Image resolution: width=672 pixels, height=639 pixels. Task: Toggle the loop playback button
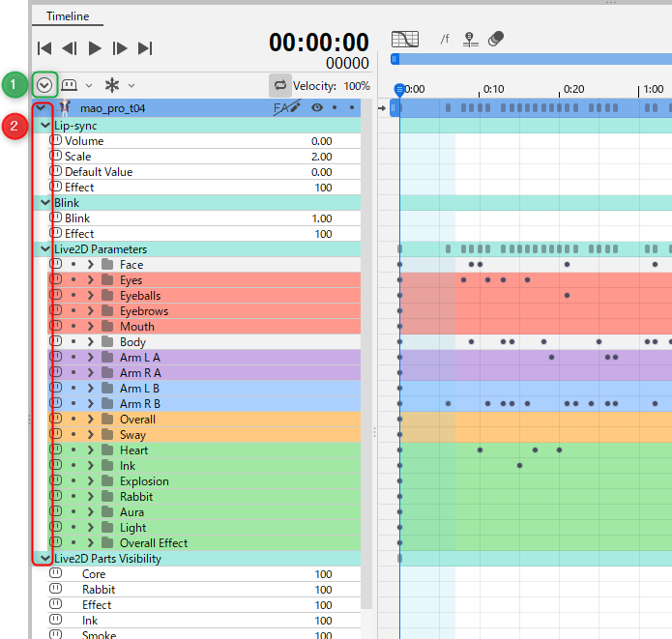tap(280, 85)
